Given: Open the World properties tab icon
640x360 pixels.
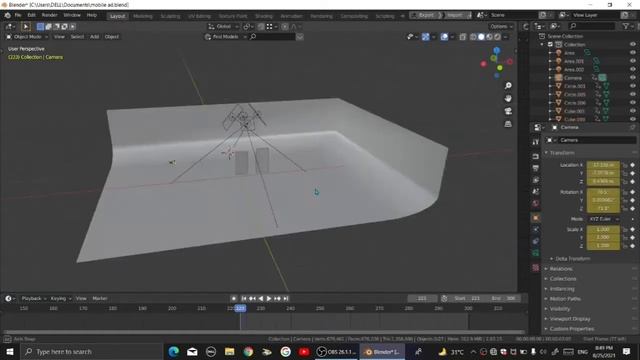Looking at the screenshot, I should coord(536,203).
